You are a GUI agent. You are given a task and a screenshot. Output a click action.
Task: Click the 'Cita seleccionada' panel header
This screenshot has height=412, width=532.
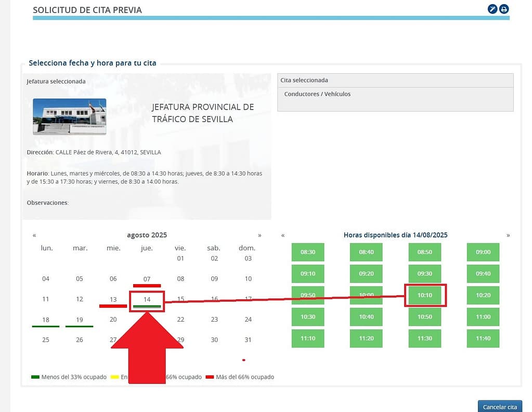click(395, 81)
